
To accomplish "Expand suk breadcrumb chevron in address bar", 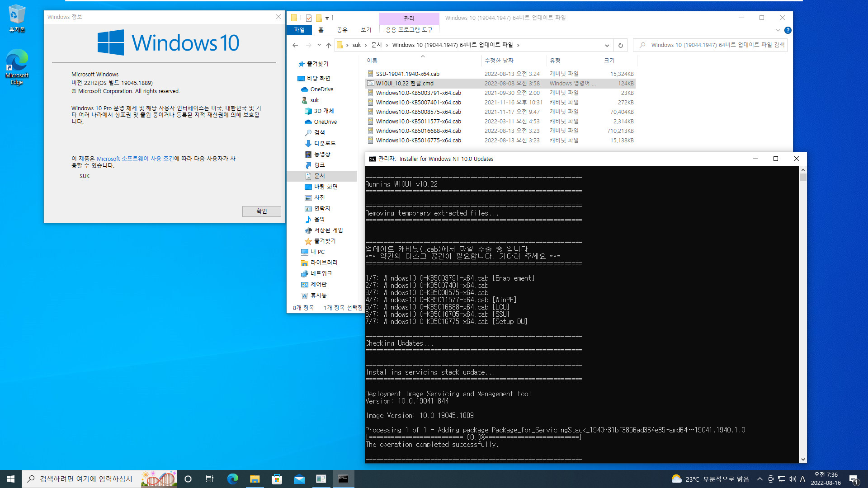I will click(366, 45).
